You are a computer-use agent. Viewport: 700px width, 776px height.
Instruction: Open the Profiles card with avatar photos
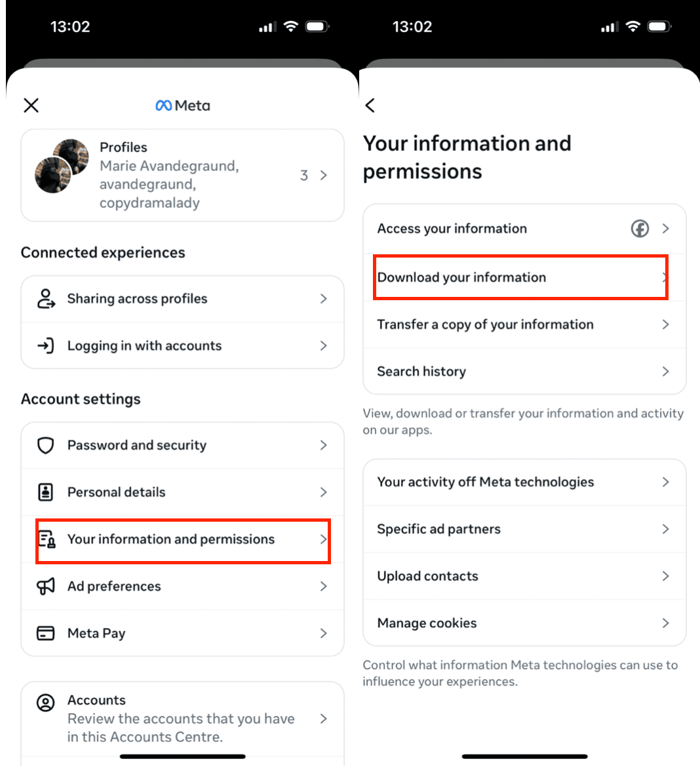183,175
